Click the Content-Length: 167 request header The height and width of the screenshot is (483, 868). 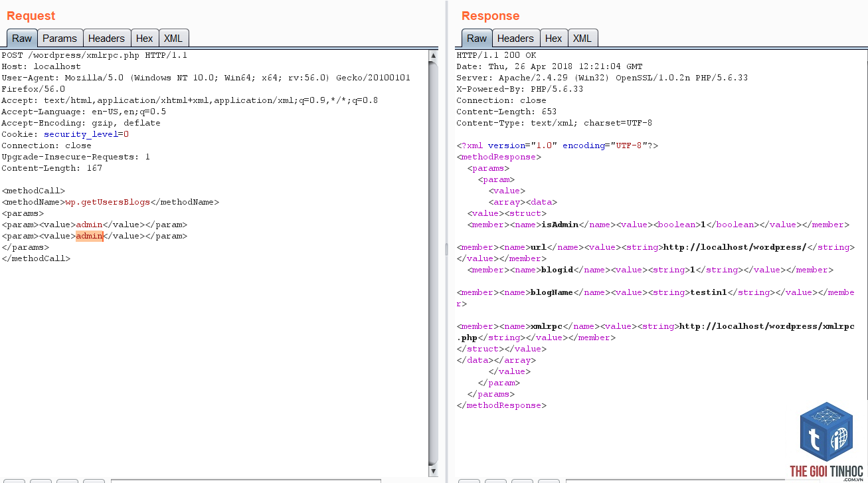pos(52,168)
